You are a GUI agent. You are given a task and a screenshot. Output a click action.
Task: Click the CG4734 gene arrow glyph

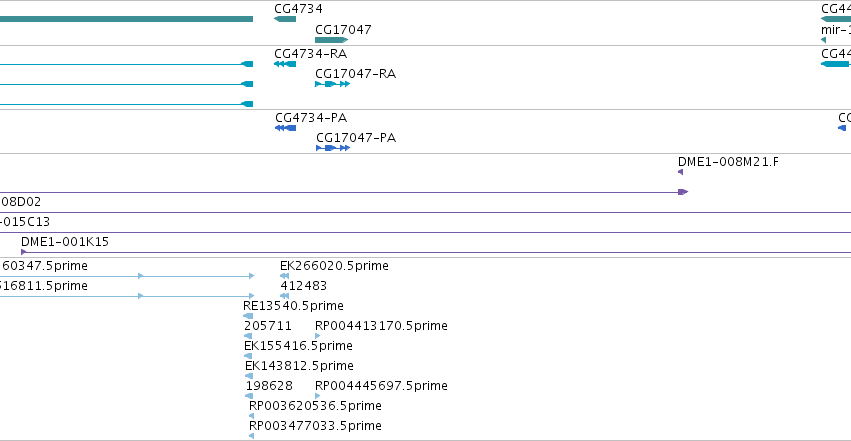285,19
